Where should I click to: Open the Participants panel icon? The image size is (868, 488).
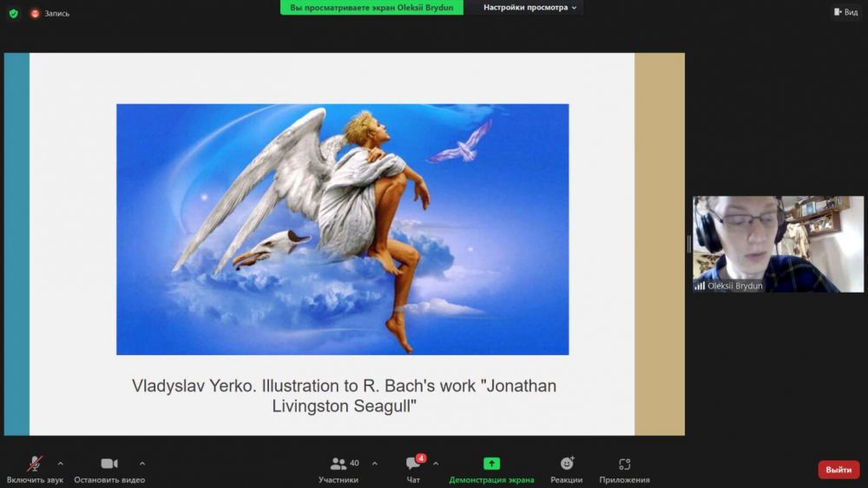[339, 464]
